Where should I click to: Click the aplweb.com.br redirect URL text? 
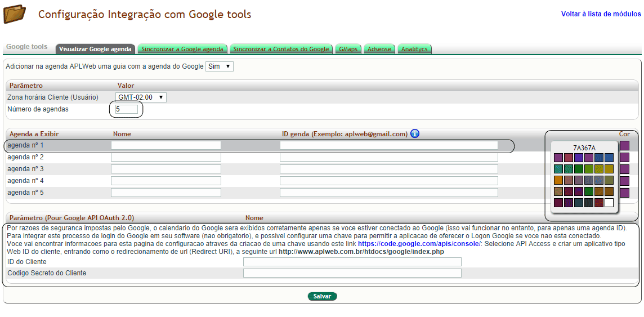[x=361, y=251]
